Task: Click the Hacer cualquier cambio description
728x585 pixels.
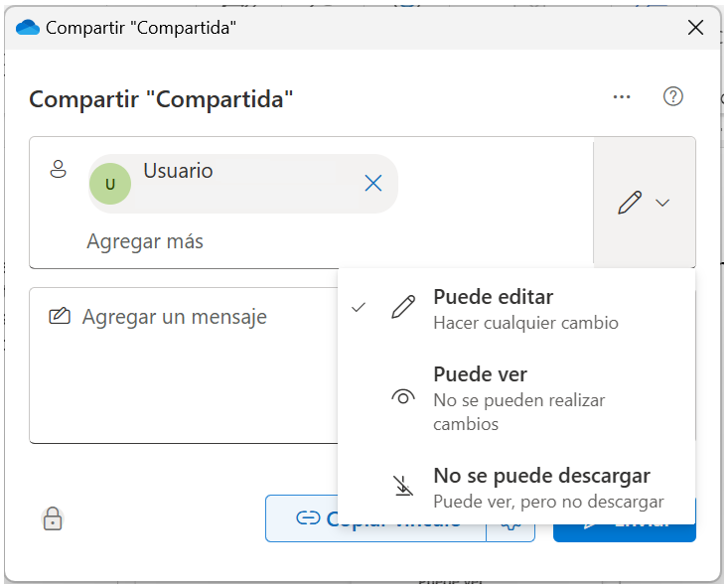Action: [525, 323]
